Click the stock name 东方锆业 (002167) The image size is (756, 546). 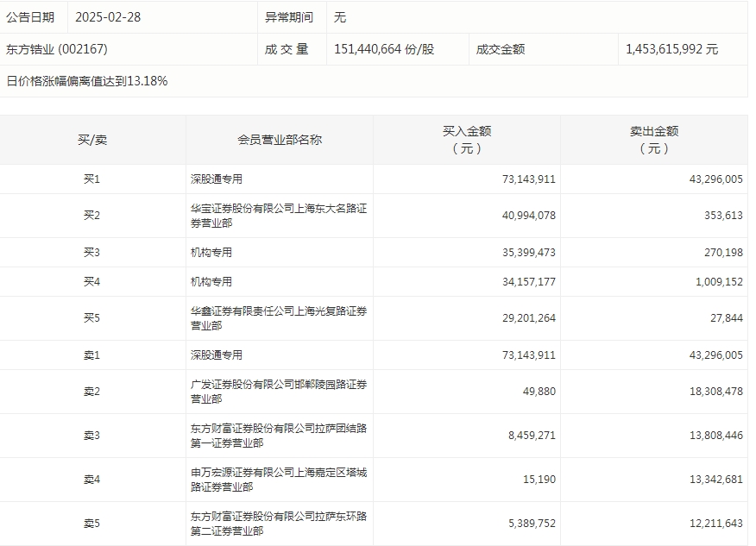(x=57, y=49)
